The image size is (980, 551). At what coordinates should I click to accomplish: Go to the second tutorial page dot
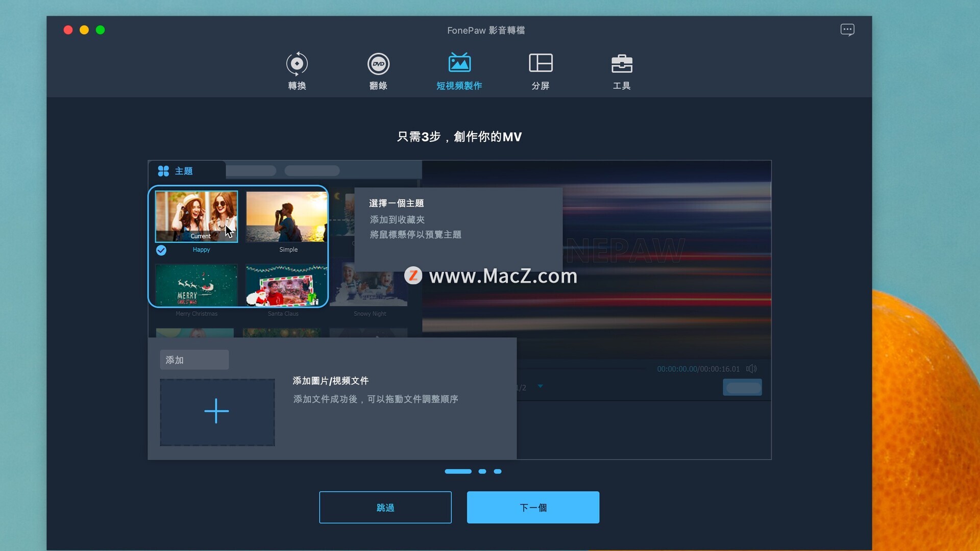click(482, 471)
